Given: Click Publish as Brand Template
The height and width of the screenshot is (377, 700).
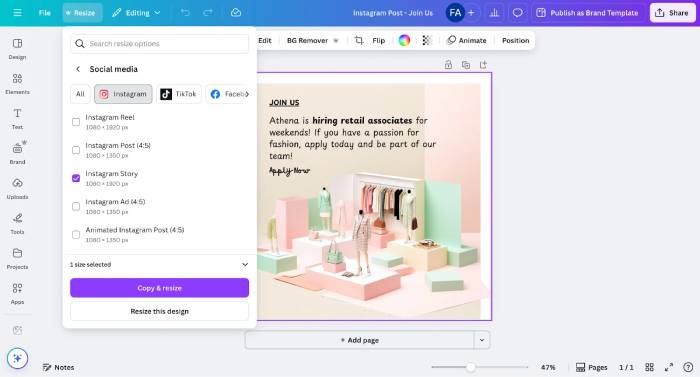Looking at the screenshot, I should coord(588,13).
